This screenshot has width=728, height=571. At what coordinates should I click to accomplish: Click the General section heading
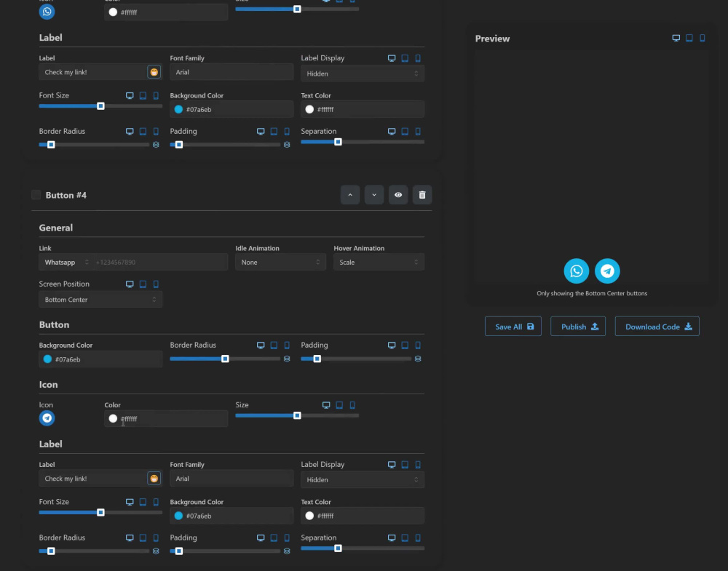56,228
